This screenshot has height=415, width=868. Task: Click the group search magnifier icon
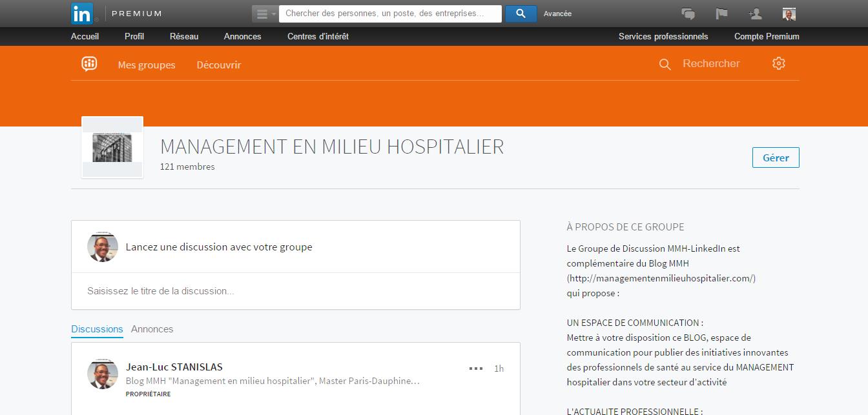(x=665, y=64)
